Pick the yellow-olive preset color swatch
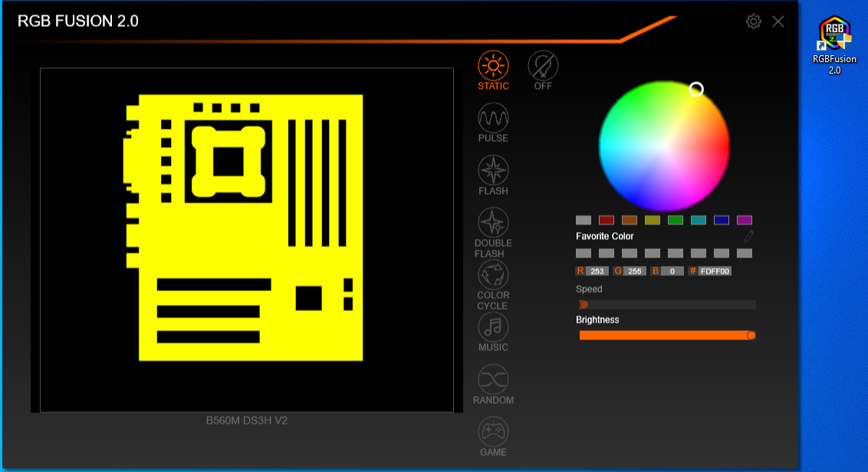This screenshot has height=472, width=868. [x=652, y=220]
